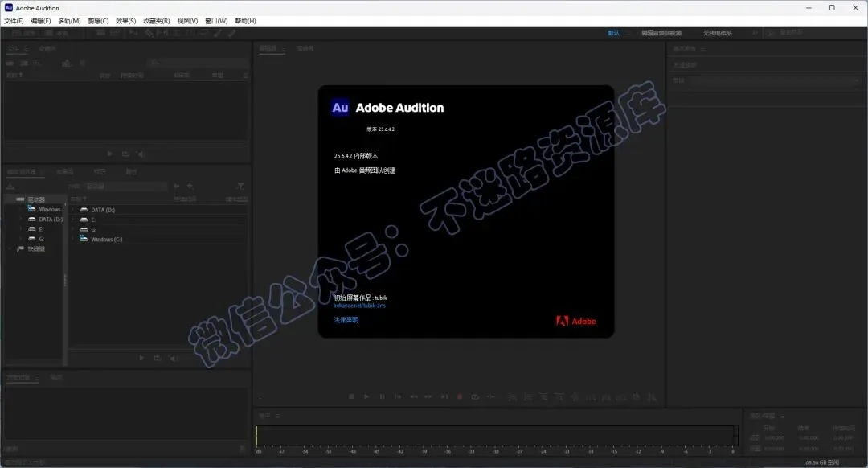
Task: Click the Rewind button in the transport bar
Action: pyautogui.click(x=414, y=396)
